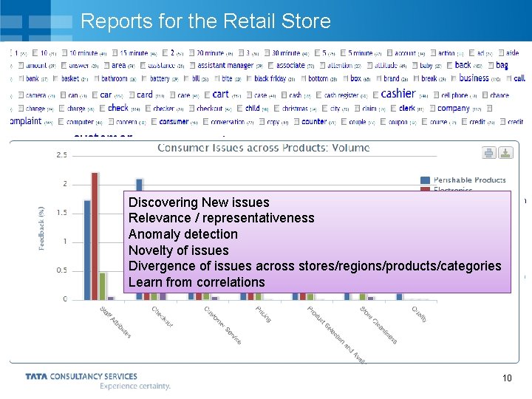Click the 'Pricing' axis label
The height and width of the screenshot is (399, 532).
coord(263,314)
